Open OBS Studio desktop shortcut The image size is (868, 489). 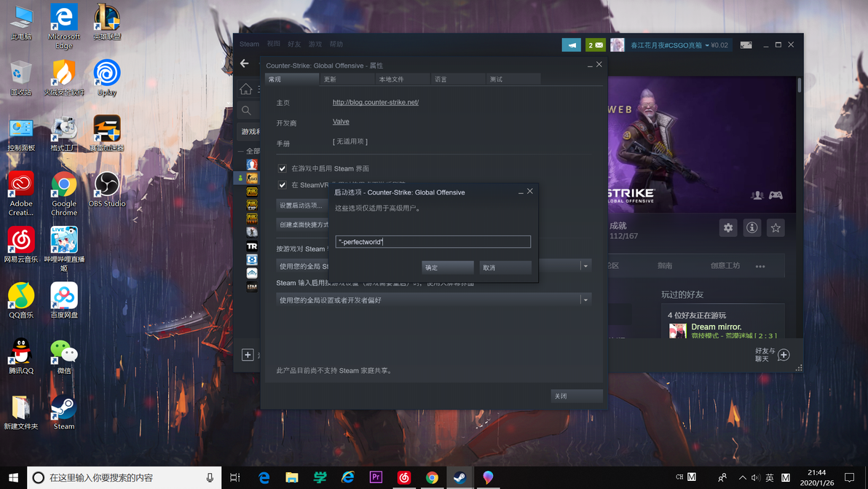tap(107, 190)
